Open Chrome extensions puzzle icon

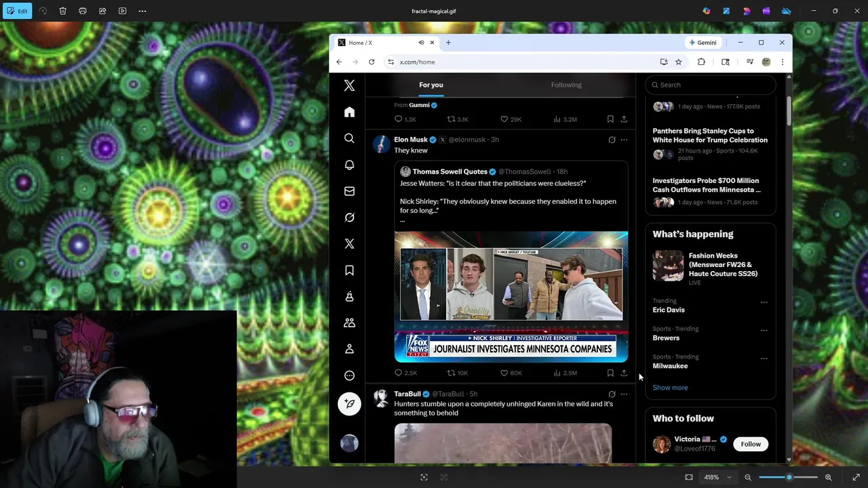[x=701, y=62]
